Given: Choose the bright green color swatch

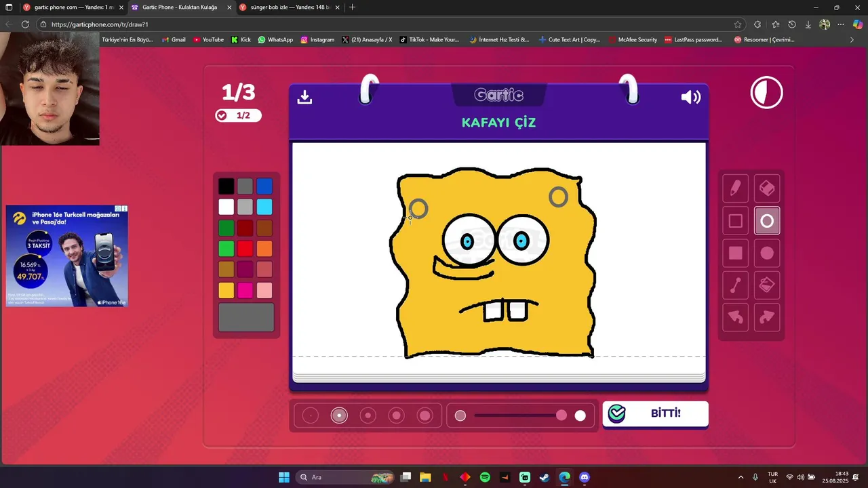Looking at the screenshot, I should (x=226, y=249).
